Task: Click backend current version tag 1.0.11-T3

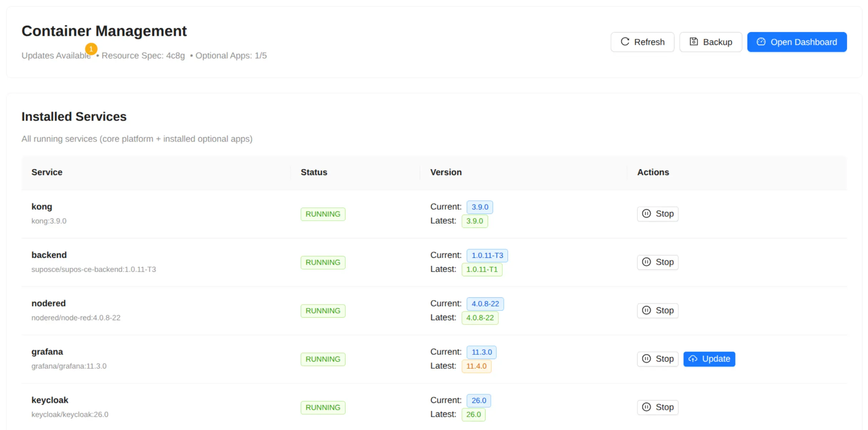Action: [x=487, y=256]
